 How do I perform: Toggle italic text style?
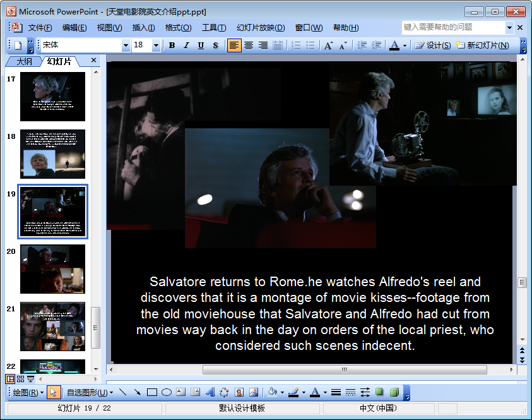[186, 45]
